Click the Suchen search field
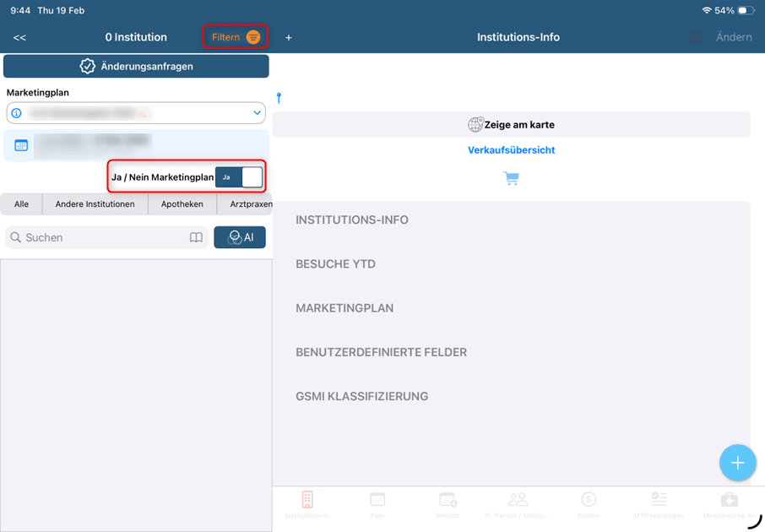 click(x=101, y=238)
